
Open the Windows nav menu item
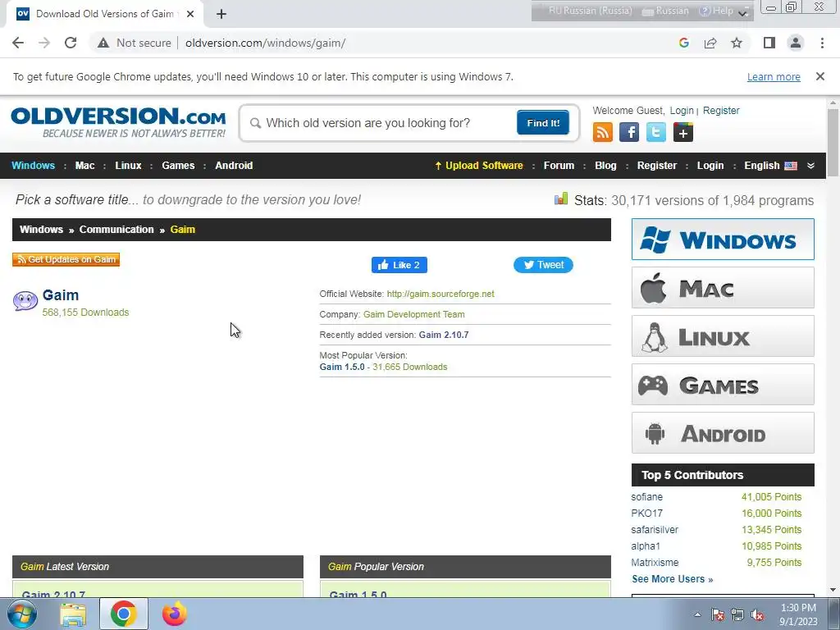(x=33, y=166)
